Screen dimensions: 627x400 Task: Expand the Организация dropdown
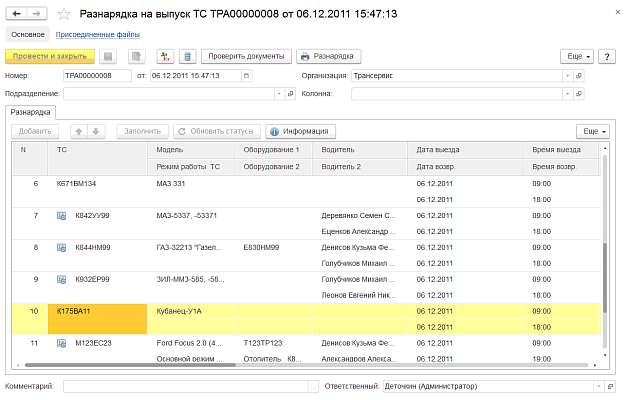tap(569, 75)
